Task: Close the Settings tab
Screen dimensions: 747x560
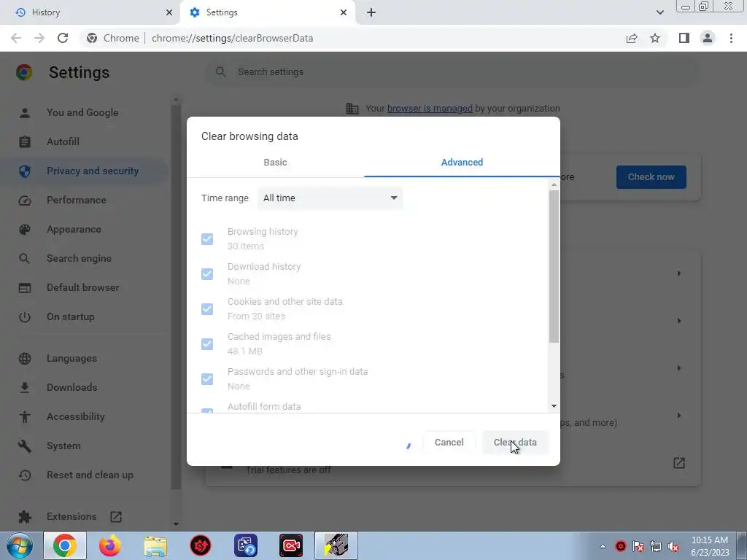Action: (344, 12)
